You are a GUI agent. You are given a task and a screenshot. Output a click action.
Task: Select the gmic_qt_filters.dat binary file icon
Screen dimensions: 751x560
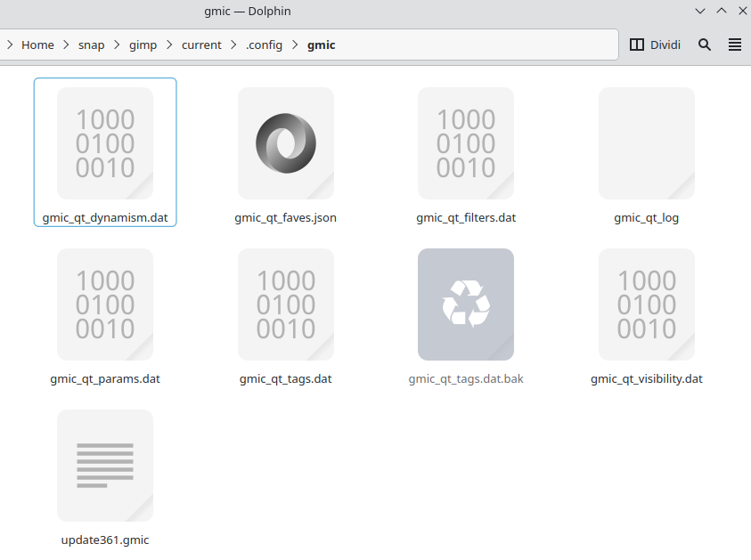pyautogui.click(x=466, y=142)
